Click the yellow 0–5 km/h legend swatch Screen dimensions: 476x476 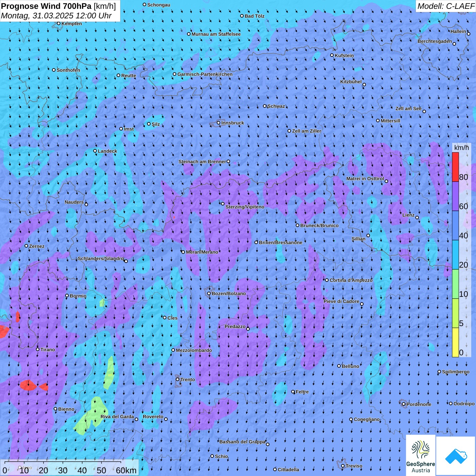455,342
